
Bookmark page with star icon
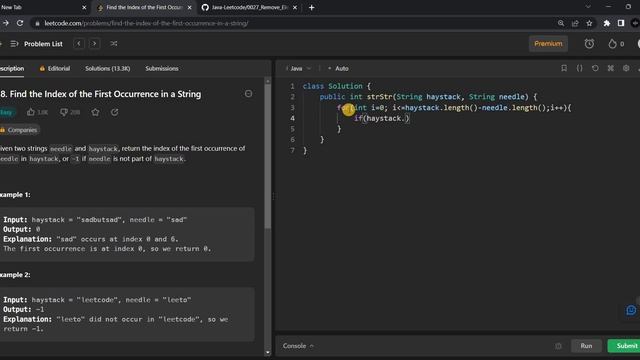(589, 23)
